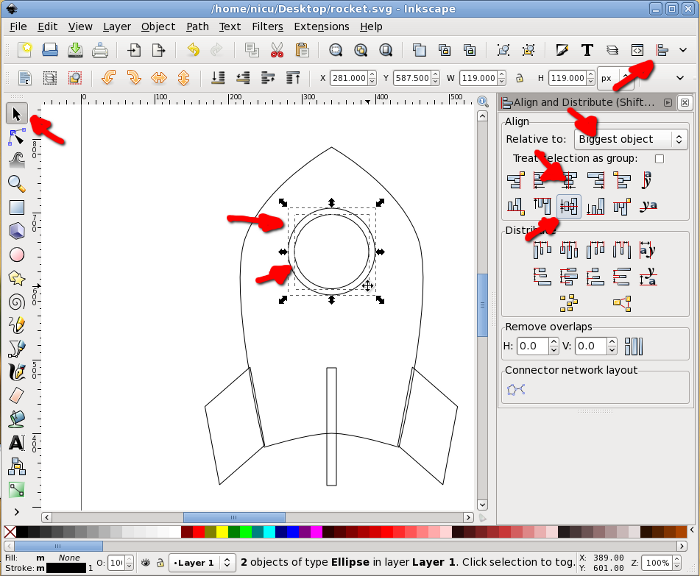Image resolution: width=700 pixels, height=576 pixels.
Task: Pick the yellow palette swatch
Action: point(222,532)
